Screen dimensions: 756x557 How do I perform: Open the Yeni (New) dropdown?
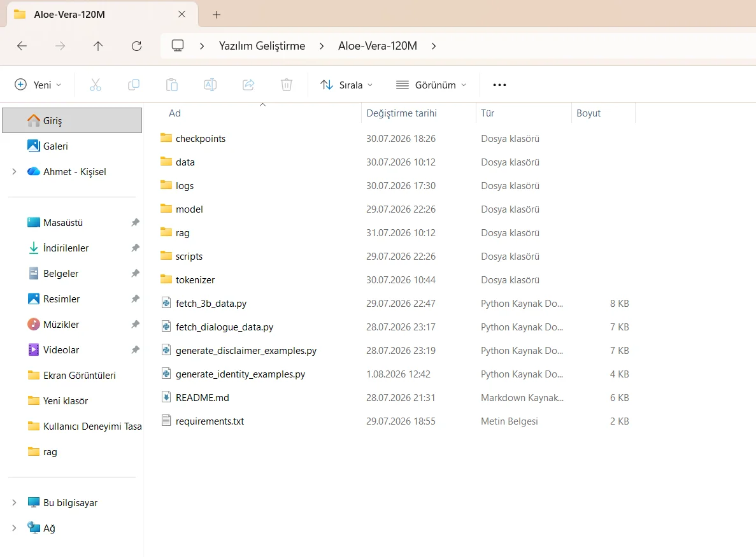[x=38, y=85]
